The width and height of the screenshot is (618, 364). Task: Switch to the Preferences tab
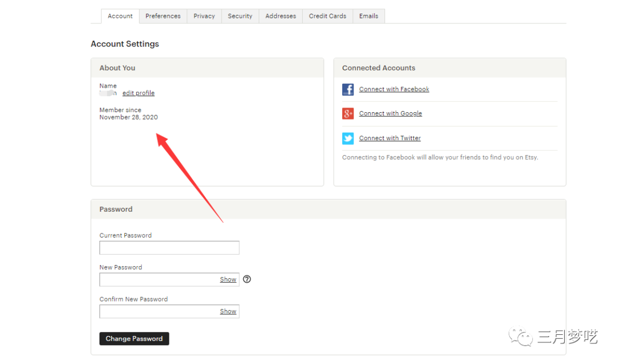163,16
